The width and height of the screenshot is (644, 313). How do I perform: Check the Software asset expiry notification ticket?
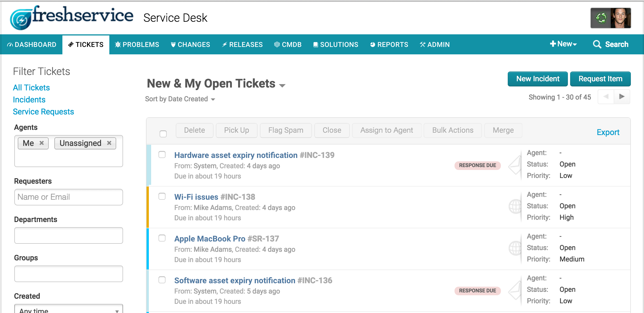tap(162, 280)
